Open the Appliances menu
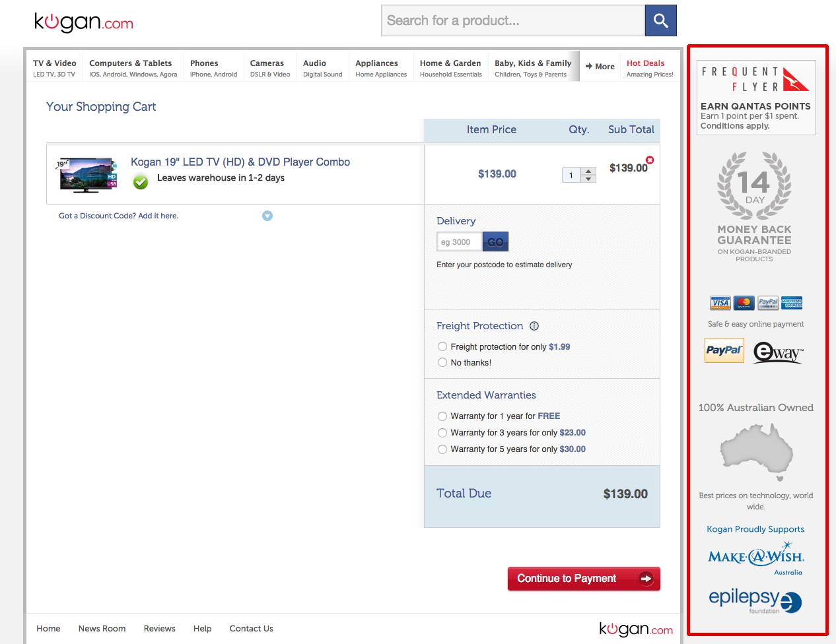Image resolution: width=836 pixels, height=644 pixels. point(381,67)
